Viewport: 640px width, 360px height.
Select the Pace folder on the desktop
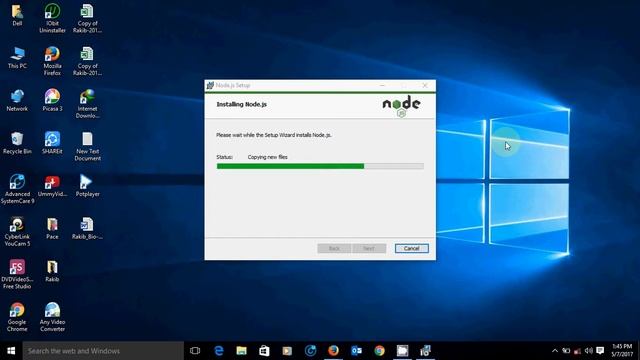click(52, 228)
